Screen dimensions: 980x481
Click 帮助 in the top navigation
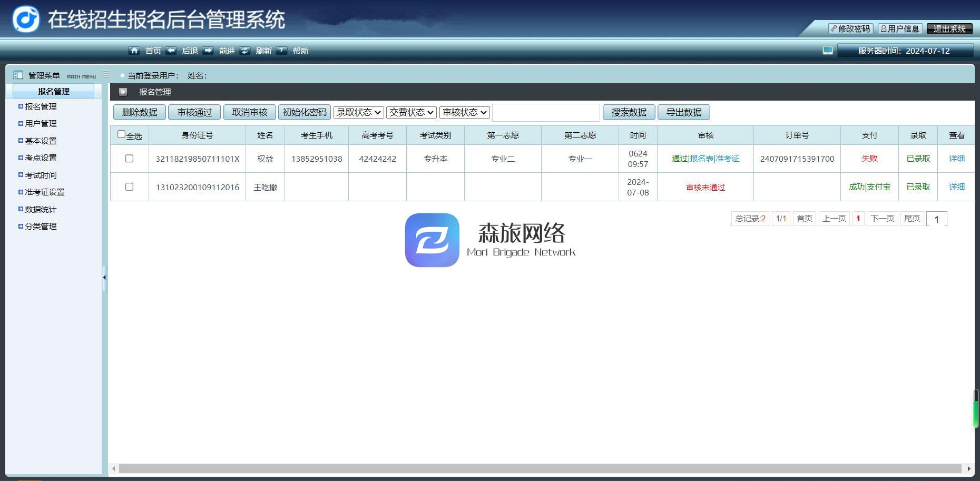pos(300,51)
